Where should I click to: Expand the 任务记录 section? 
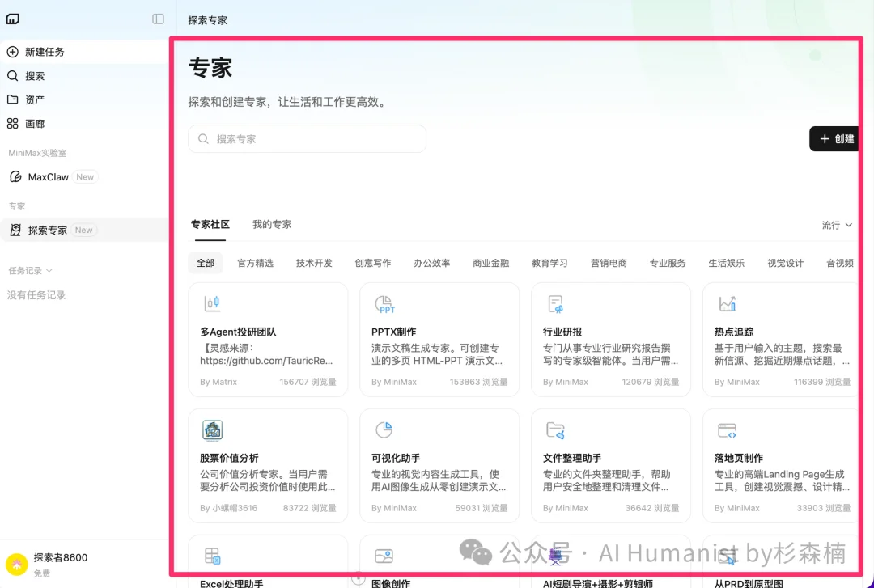32,271
